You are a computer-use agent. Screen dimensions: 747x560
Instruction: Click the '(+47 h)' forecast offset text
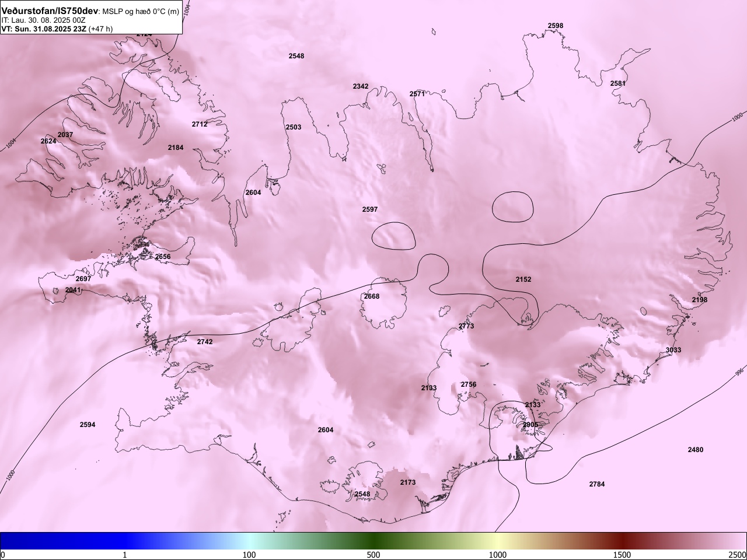[100, 29]
